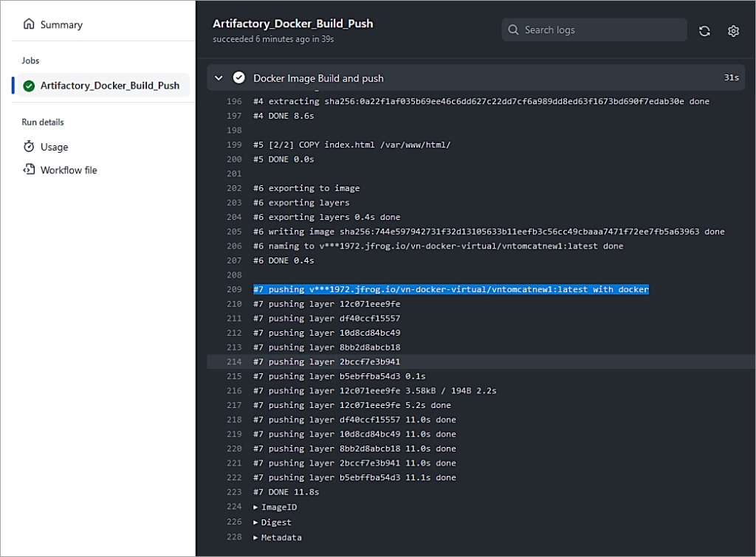Viewport: 756px width, 557px height.
Task: Click the green check beside Artifactory_Docker_Build_Push job
Action: pos(29,85)
